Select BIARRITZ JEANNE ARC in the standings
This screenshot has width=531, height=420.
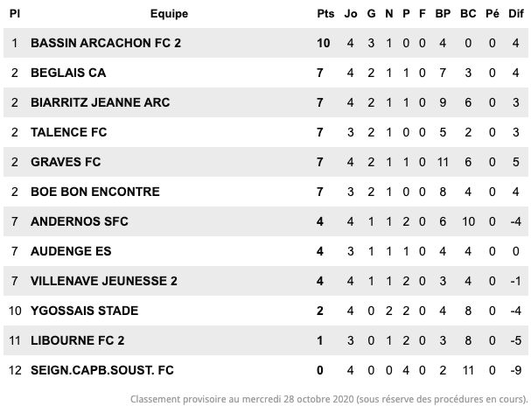[101, 102]
